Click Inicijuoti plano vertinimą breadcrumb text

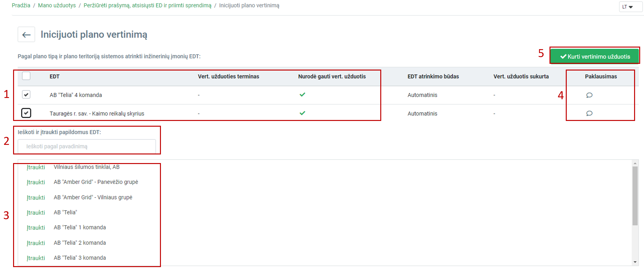click(x=249, y=5)
